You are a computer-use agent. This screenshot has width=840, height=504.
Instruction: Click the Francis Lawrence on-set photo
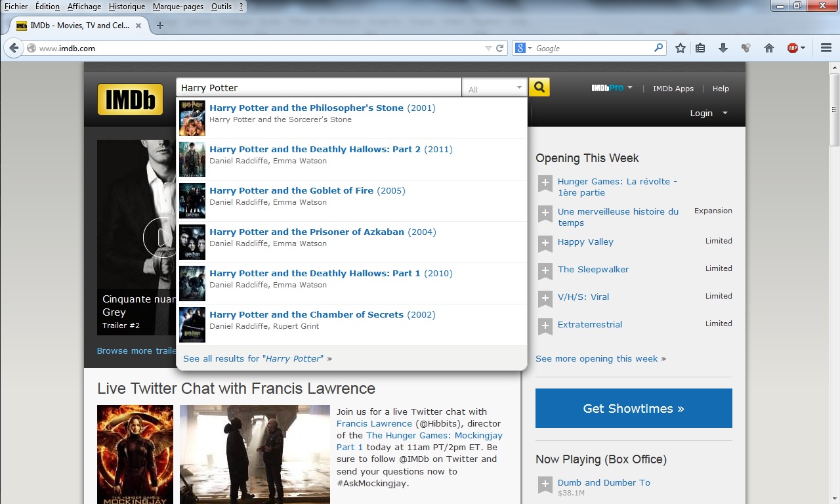pos(255,454)
